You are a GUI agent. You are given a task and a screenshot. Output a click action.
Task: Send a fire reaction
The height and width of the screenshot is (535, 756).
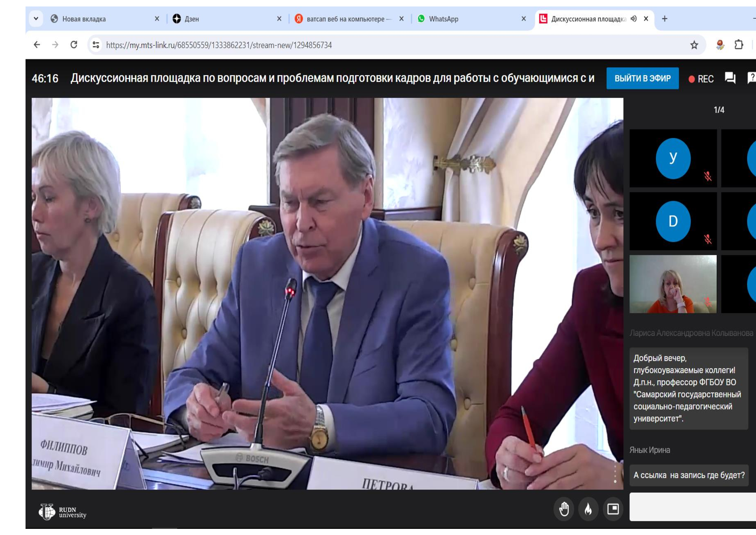pos(588,509)
